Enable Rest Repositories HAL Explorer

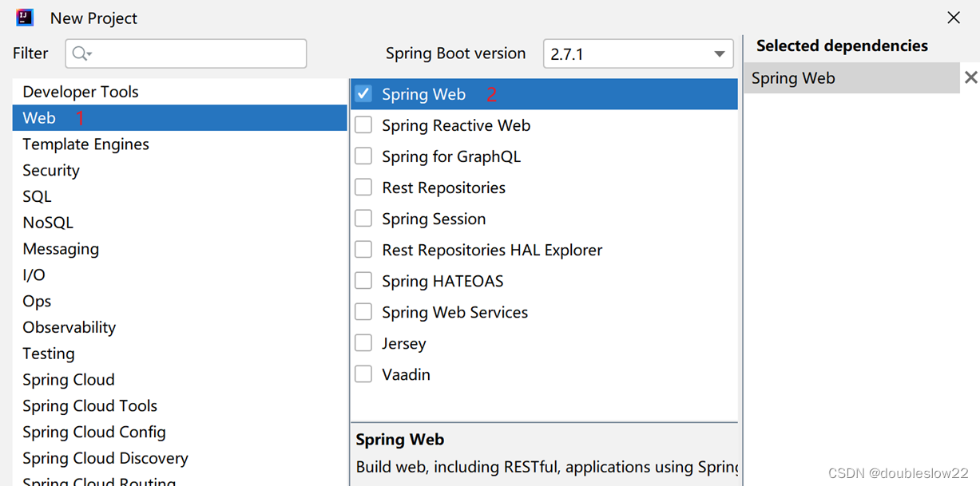coord(363,249)
